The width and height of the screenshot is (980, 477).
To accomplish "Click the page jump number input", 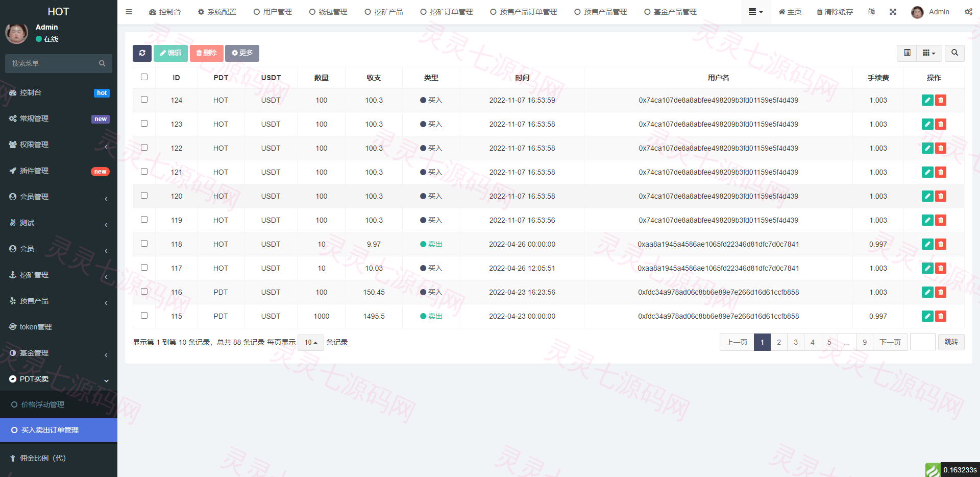I will [923, 342].
